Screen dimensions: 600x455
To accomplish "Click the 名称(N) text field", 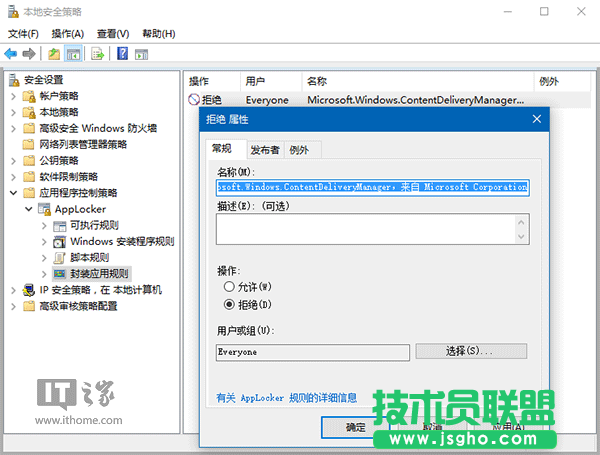I will tap(372, 186).
